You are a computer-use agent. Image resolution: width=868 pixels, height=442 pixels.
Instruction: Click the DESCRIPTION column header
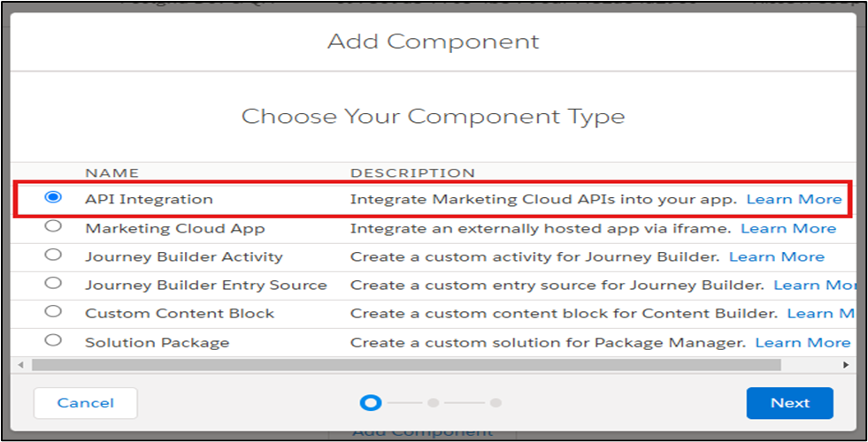[412, 172]
